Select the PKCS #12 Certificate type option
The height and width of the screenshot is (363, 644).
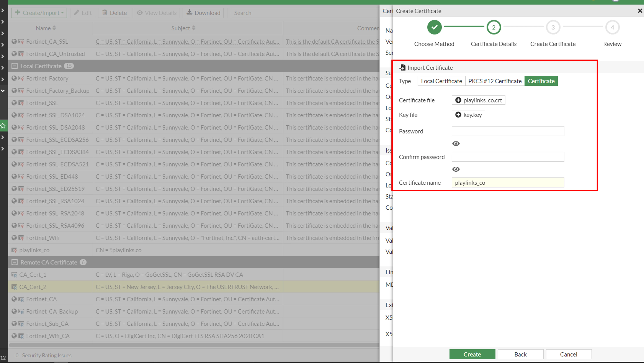(495, 81)
